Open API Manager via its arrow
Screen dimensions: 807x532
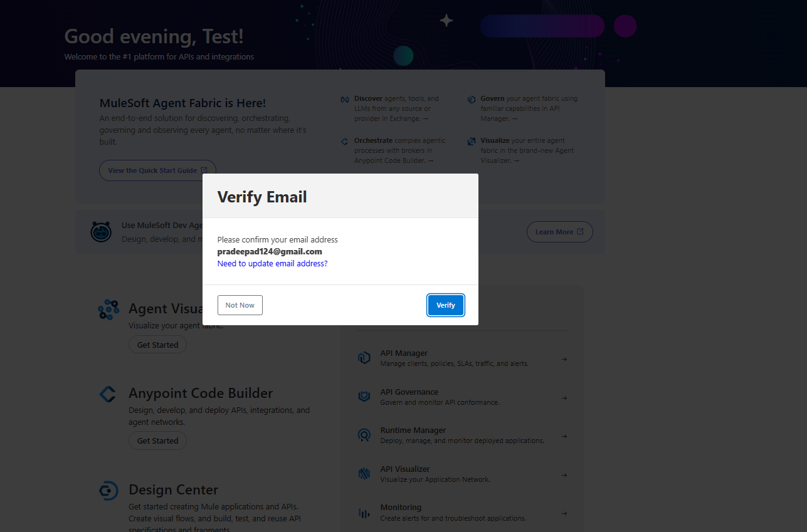(564, 359)
